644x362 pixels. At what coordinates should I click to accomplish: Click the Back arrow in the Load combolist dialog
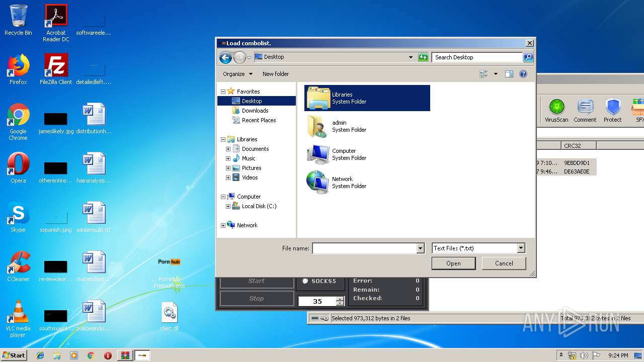[x=225, y=57]
